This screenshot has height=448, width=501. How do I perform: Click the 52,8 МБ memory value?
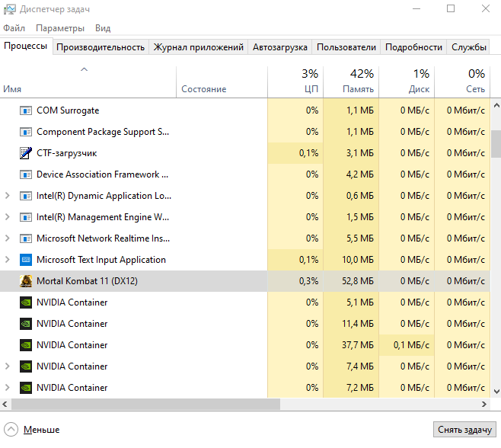click(x=358, y=281)
